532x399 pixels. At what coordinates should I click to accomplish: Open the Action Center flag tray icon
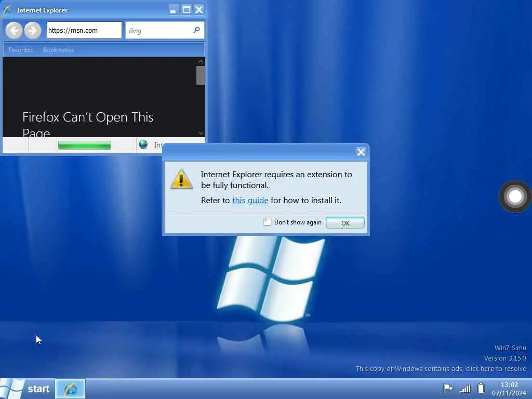448,388
